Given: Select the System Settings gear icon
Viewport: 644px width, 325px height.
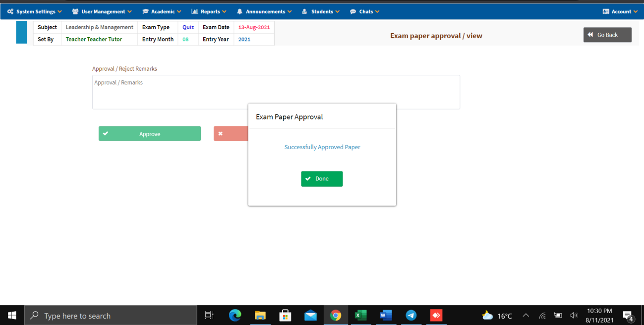Looking at the screenshot, I should tap(11, 11).
